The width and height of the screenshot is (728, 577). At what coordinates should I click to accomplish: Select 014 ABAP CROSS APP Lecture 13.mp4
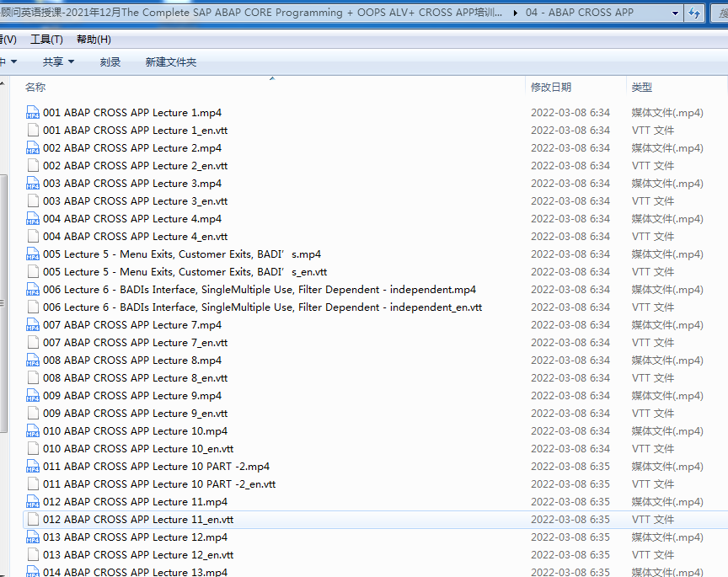[135, 572]
